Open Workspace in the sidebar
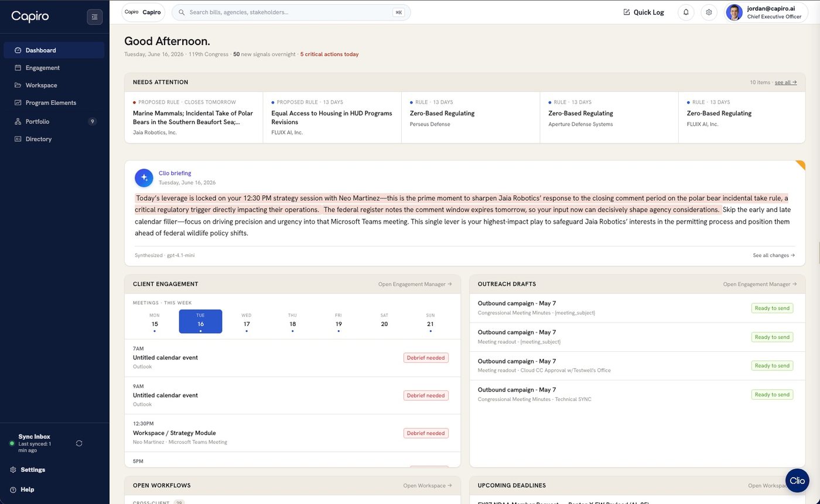820x504 pixels. (54, 85)
